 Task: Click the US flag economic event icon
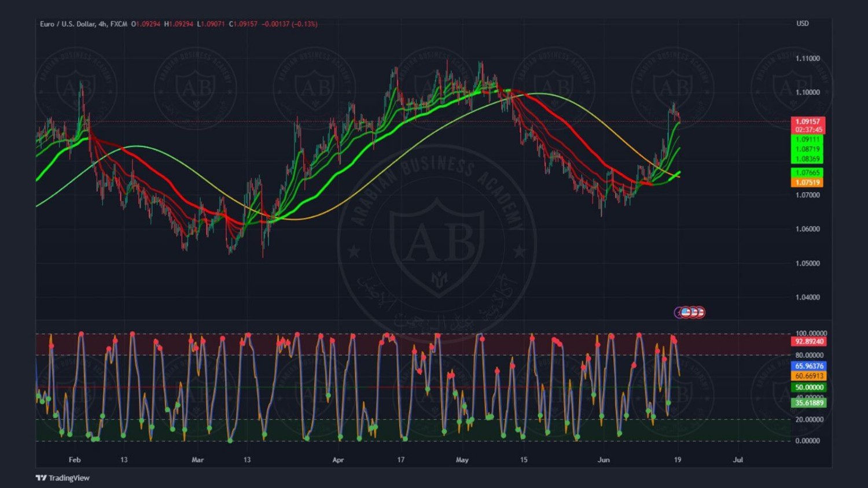point(686,312)
